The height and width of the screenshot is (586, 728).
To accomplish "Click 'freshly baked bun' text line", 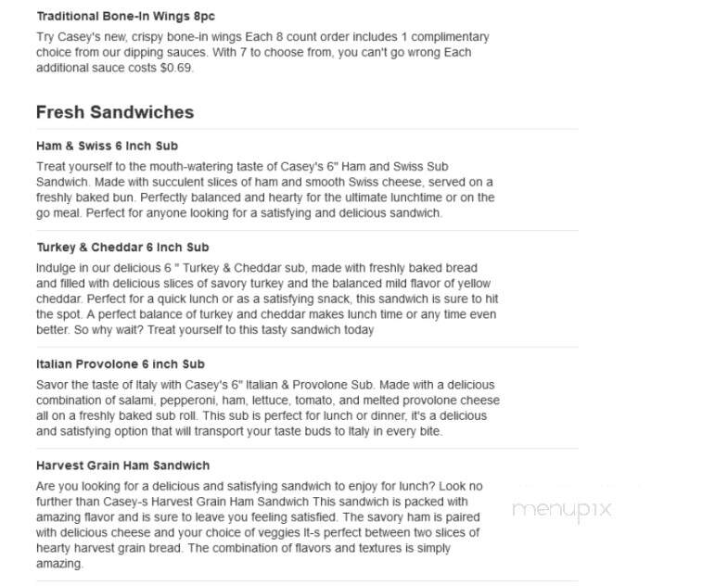I will (265, 197).
